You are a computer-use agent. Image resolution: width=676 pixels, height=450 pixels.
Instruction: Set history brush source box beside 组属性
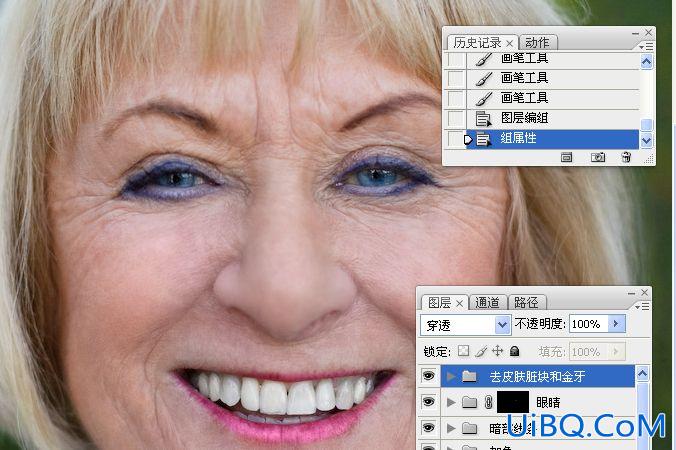(x=455, y=139)
